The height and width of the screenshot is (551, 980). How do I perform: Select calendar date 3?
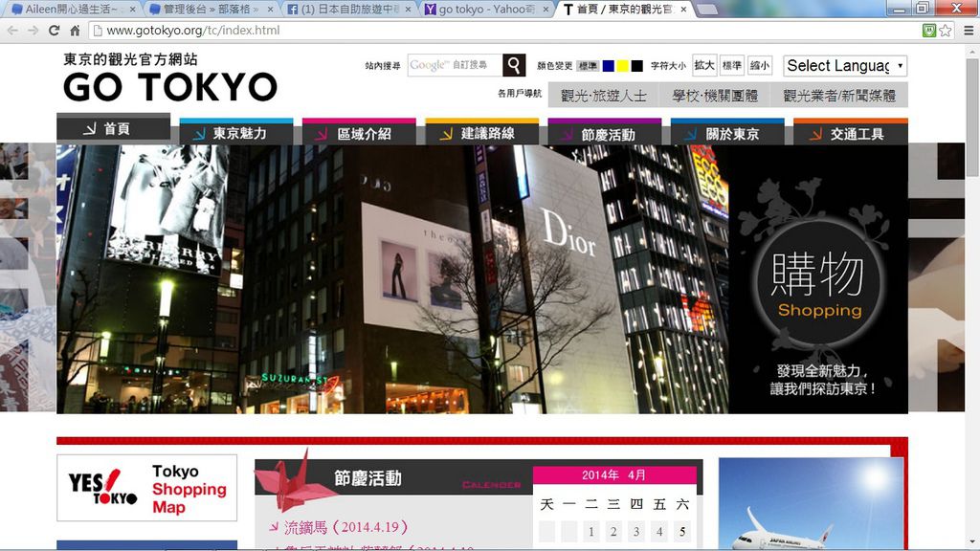(x=636, y=532)
